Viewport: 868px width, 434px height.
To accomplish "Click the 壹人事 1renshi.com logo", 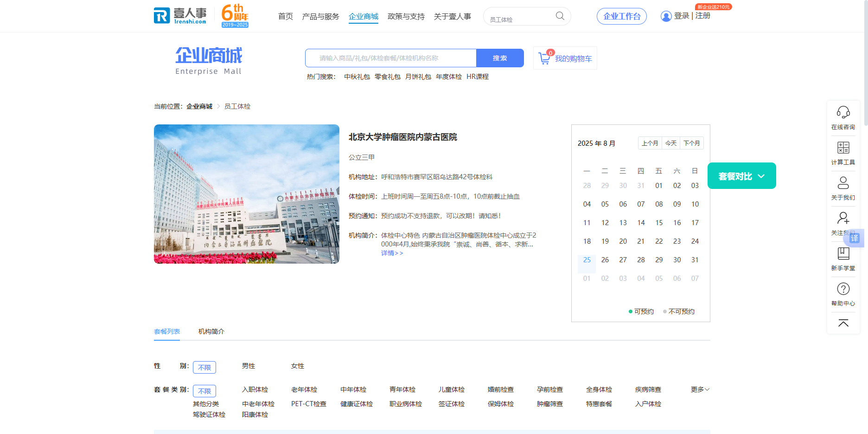I will click(x=180, y=16).
